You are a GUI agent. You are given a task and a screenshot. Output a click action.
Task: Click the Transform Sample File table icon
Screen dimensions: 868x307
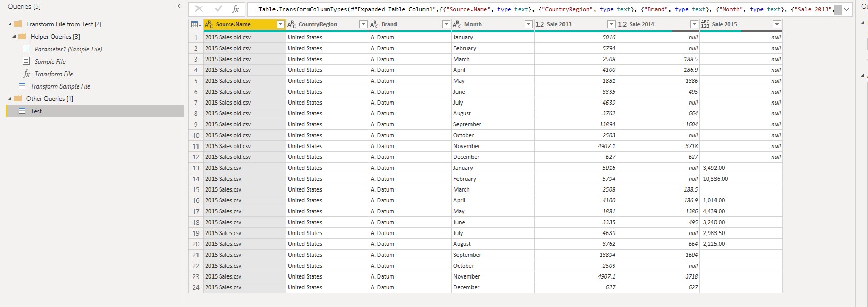click(22, 86)
